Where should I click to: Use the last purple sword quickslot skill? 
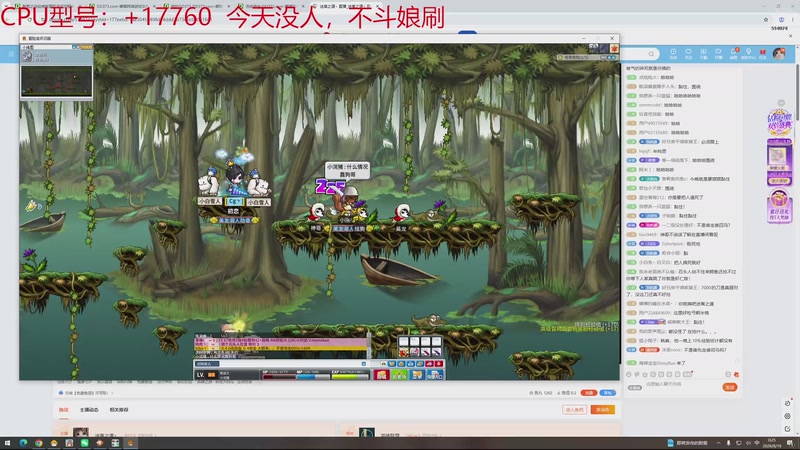coord(437,352)
